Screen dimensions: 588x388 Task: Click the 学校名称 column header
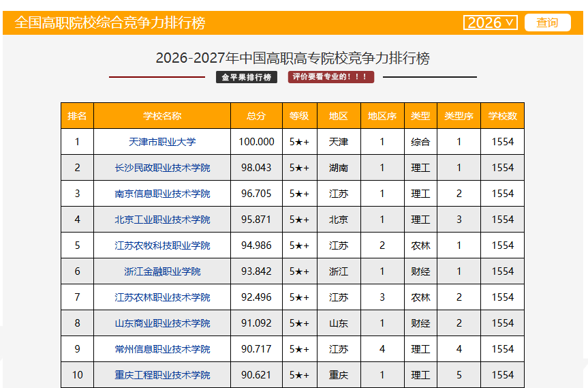(x=162, y=116)
